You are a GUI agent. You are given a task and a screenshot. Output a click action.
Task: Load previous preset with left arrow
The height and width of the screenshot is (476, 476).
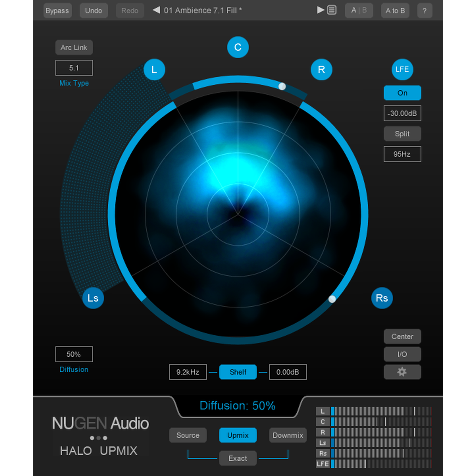156,10
